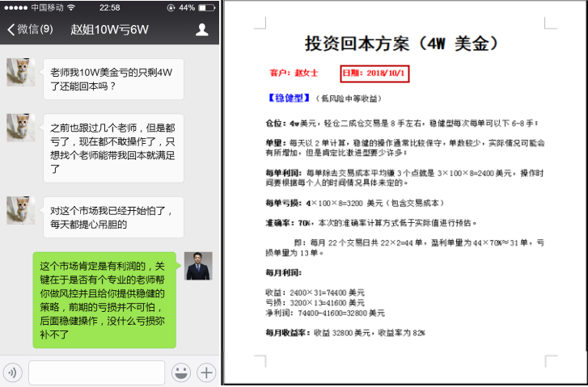This screenshot has height=387, width=588.
Task: Click the line 亏损:3200×13=41600 美元
Action: pos(315,302)
